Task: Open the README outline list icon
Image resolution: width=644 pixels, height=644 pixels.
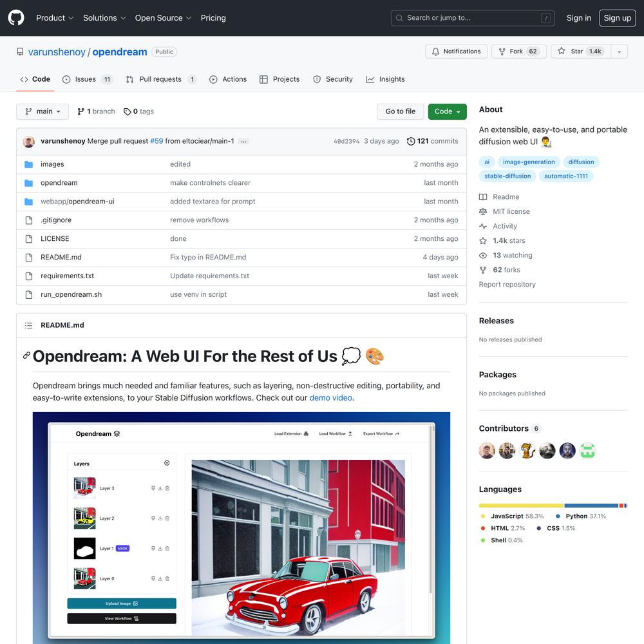Action: pos(28,325)
